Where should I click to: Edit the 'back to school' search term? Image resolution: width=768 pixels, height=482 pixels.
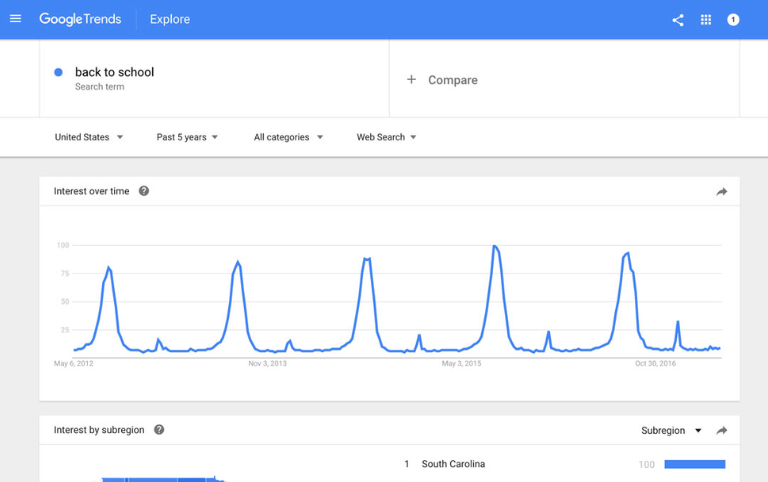pos(115,72)
